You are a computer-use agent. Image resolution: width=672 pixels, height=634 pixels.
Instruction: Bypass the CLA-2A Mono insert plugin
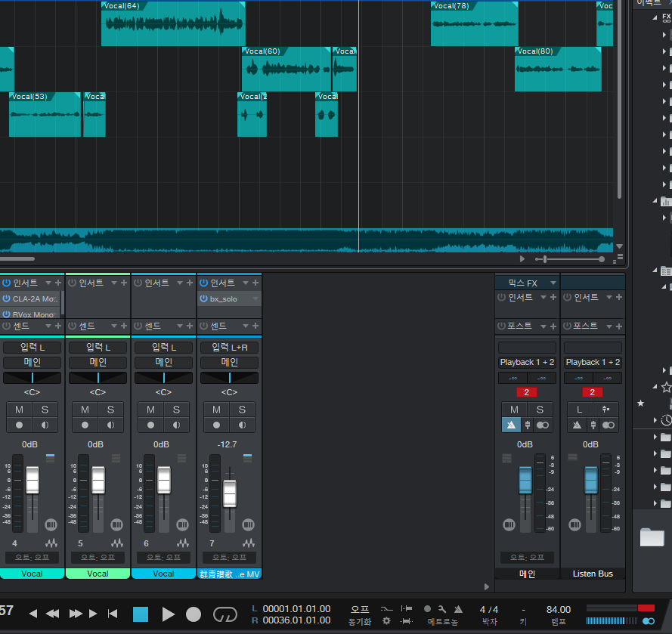point(7,298)
